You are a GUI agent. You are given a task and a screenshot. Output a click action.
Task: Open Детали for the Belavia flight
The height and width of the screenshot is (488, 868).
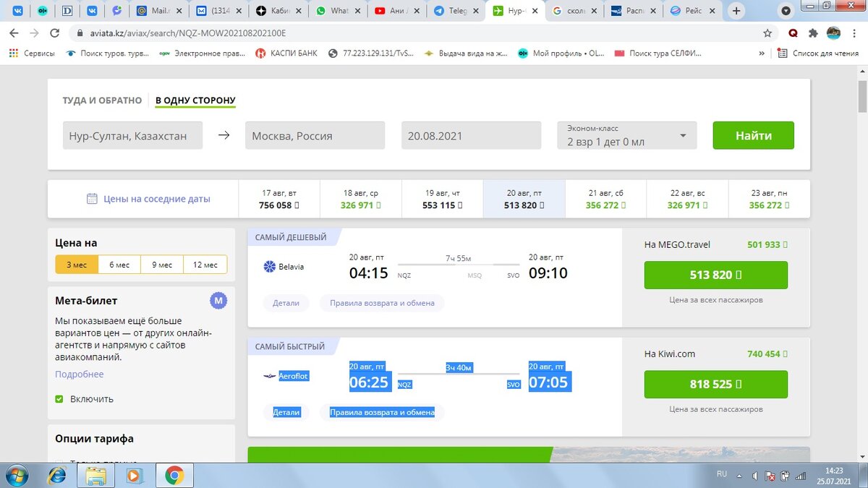[x=286, y=303]
